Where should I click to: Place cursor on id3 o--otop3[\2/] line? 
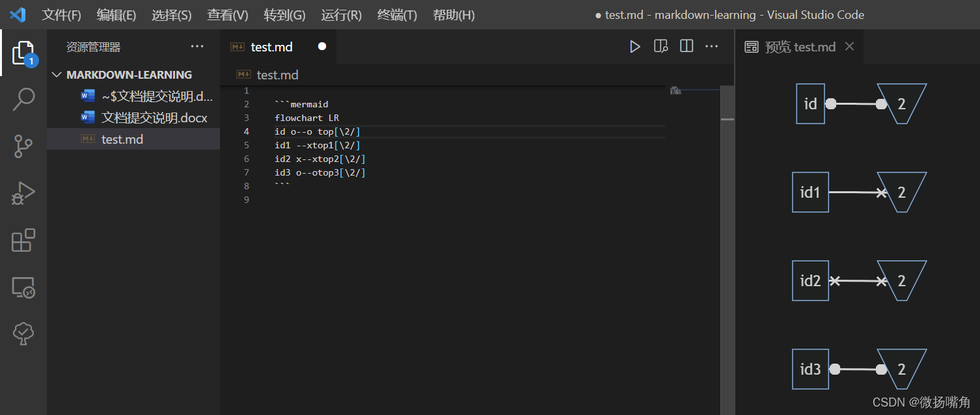(x=320, y=172)
